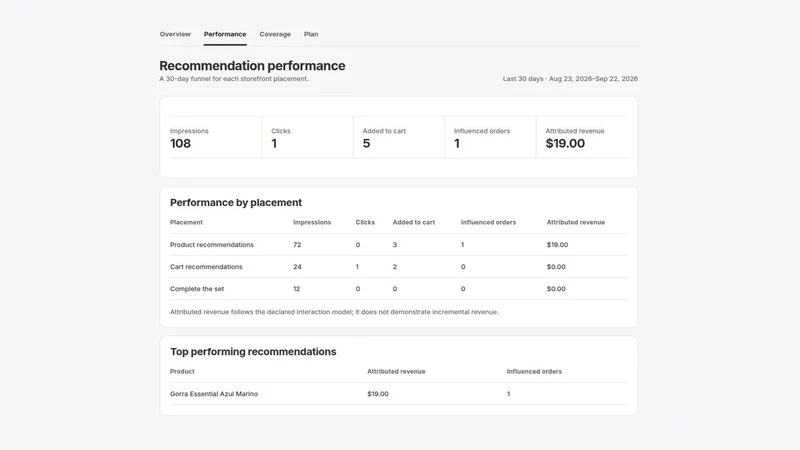The width and height of the screenshot is (800, 450).
Task: Click the 'Performance by placement' heading
Action: [236, 203]
